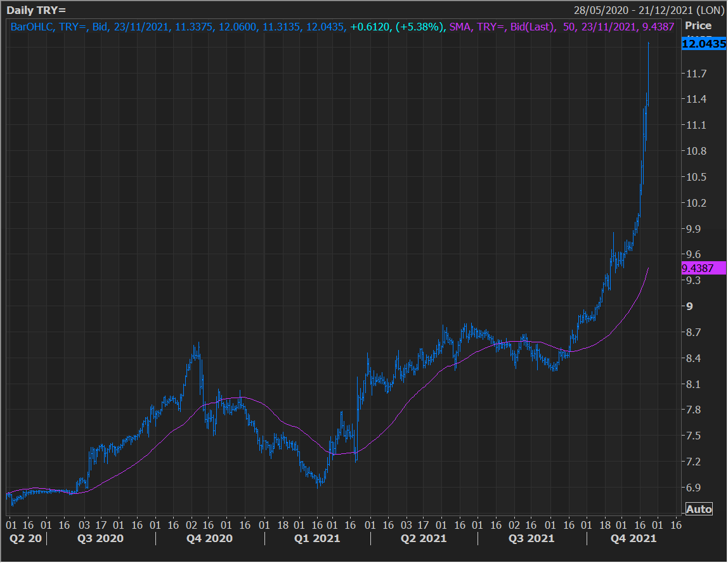Select Q4 2020 on the time axis

(x=208, y=538)
